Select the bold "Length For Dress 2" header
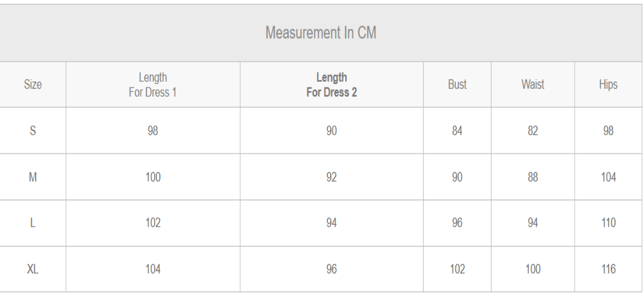The height and width of the screenshot is (297, 644). tap(332, 85)
